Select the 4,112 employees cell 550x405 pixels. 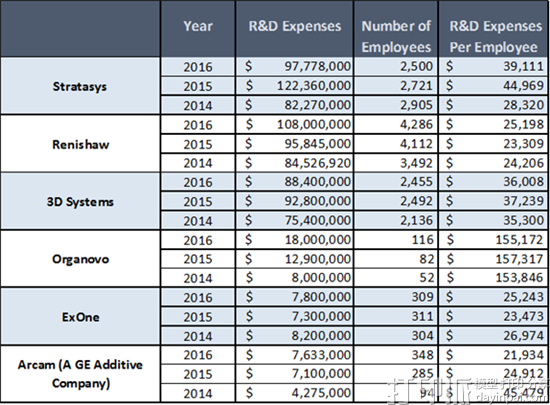[396, 143]
